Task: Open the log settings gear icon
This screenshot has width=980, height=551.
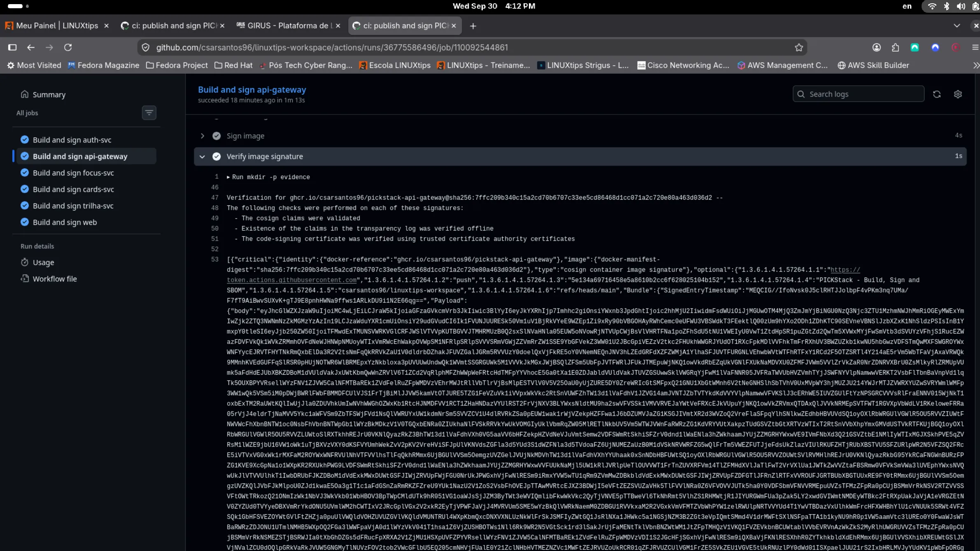Action: coord(958,94)
